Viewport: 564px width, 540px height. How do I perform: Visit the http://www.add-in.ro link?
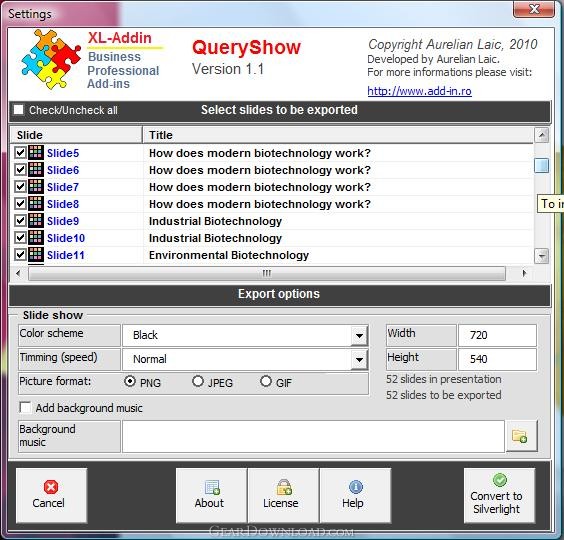coord(419,91)
